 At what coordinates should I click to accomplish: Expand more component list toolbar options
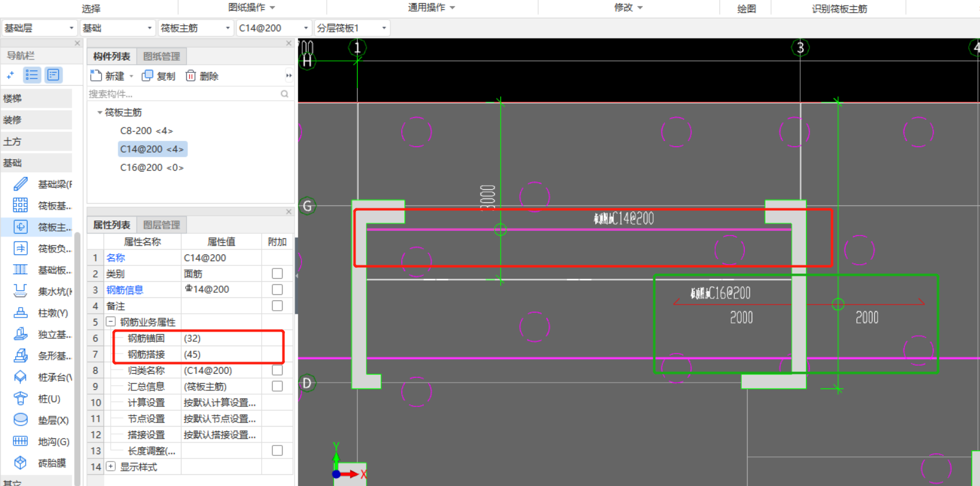point(289,76)
